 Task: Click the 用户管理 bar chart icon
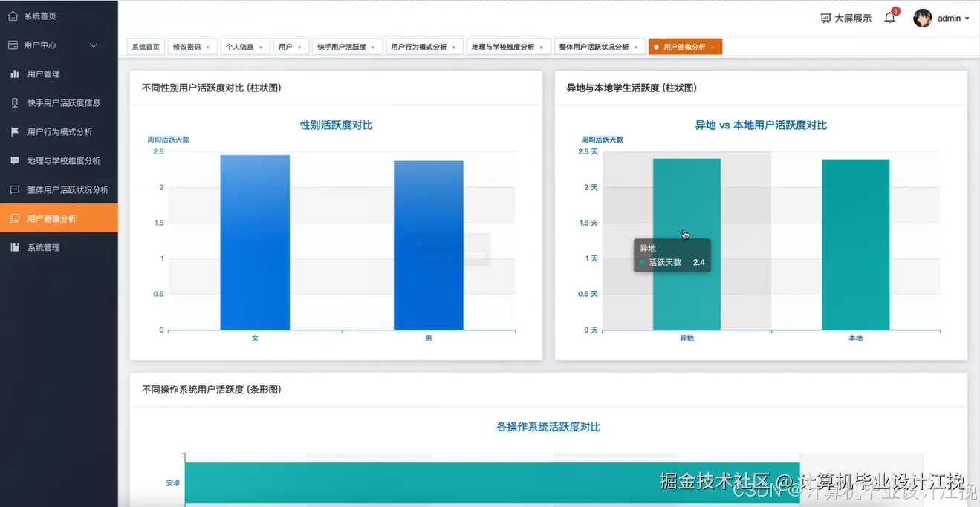(x=15, y=73)
